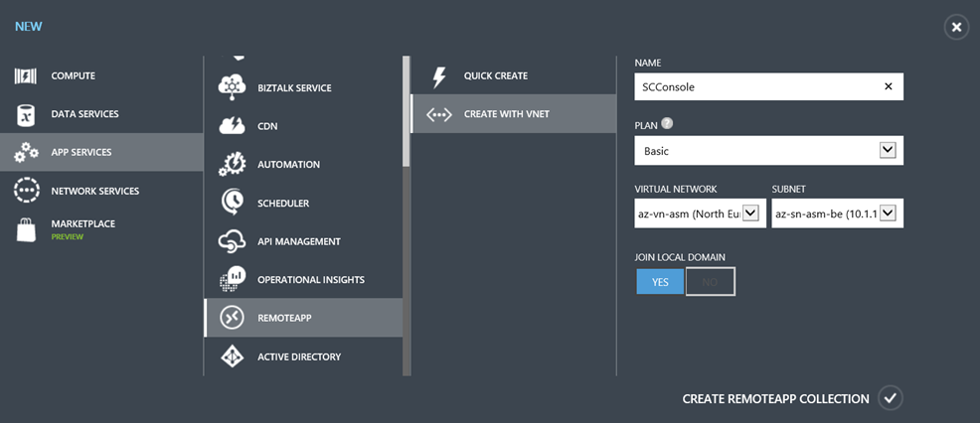Select the Create With VNet option
The image size is (980, 423).
[x=513, y=114]
